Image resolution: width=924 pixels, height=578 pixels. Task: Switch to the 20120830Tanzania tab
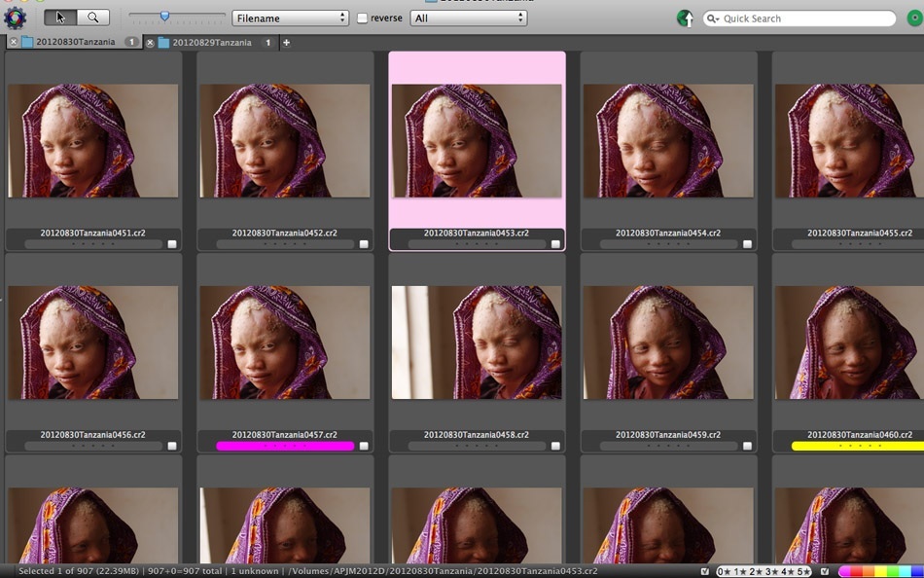tap(76, 42)
